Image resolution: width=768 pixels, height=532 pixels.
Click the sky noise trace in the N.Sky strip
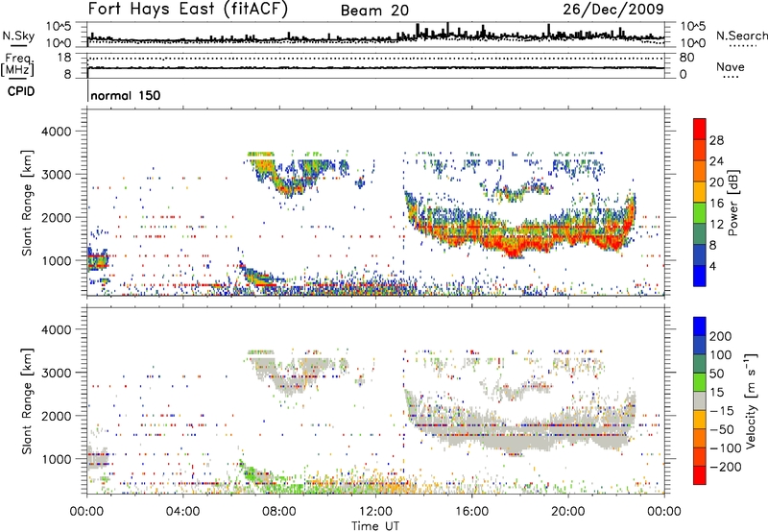[x=375, y=37]
